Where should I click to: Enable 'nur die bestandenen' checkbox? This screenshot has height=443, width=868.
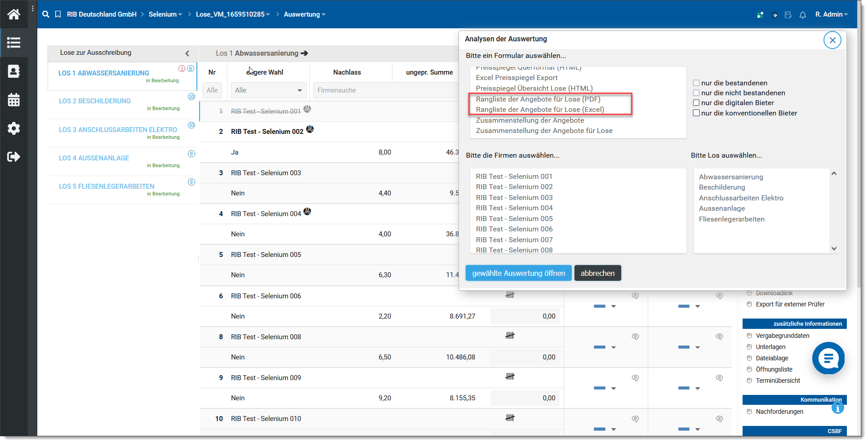(x=696, y=83)
